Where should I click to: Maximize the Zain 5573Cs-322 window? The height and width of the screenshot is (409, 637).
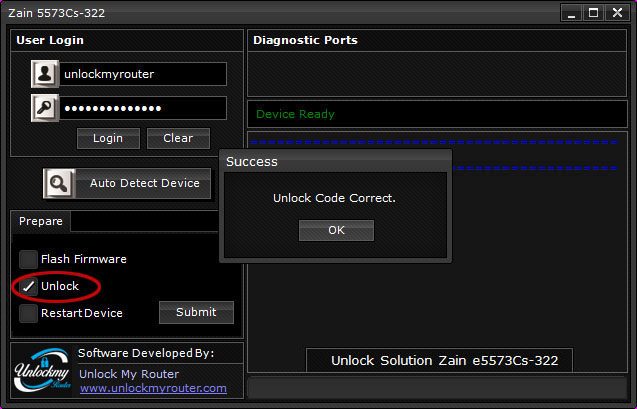(594, 13)
